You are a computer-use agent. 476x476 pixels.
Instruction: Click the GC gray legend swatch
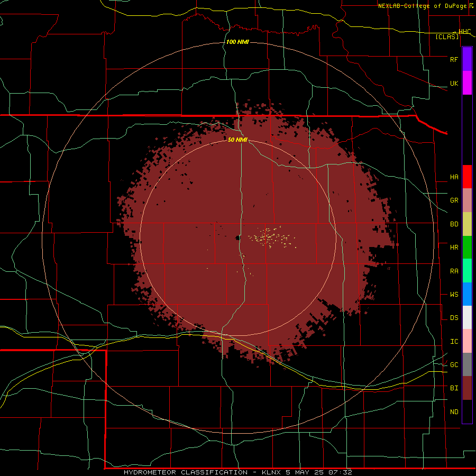point(467,364)
